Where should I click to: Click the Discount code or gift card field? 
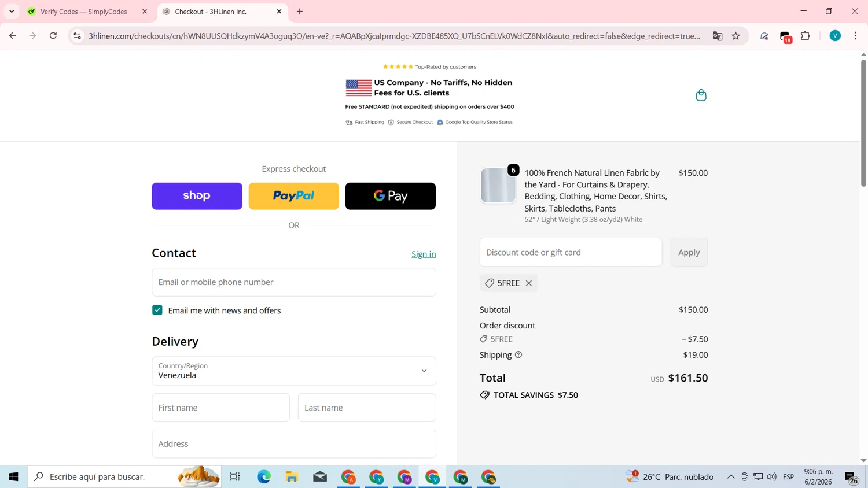[571, 252]
